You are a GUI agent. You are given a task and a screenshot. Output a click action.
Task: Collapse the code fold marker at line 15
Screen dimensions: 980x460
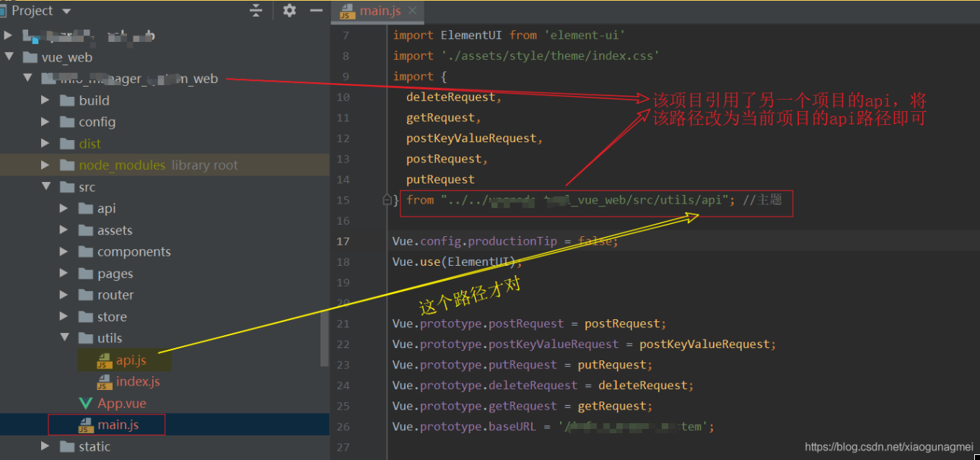387,200
